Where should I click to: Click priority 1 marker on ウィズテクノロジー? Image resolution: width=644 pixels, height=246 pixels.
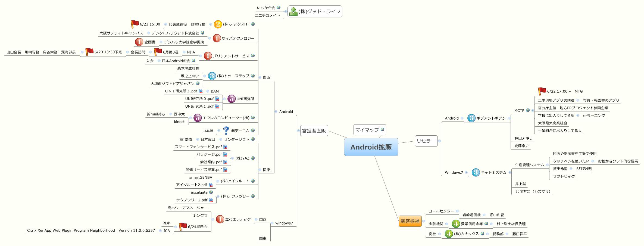click(x=217, y=38)
